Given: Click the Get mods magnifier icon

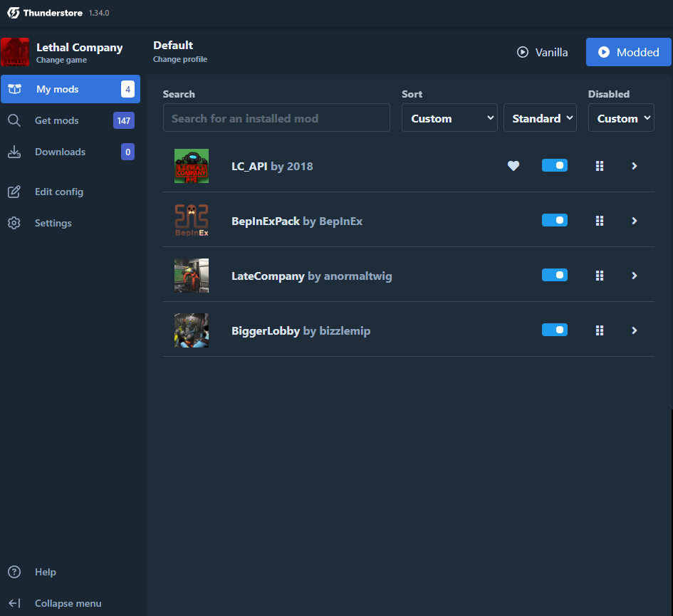Looking at the screenshot, I should point(14,120).
